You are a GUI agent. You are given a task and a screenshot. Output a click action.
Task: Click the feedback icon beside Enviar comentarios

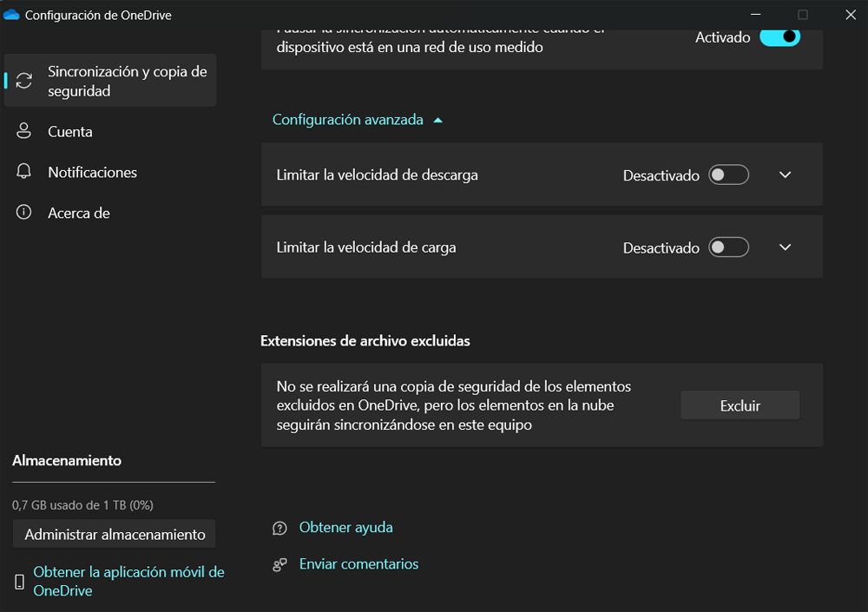click(279, 563)
